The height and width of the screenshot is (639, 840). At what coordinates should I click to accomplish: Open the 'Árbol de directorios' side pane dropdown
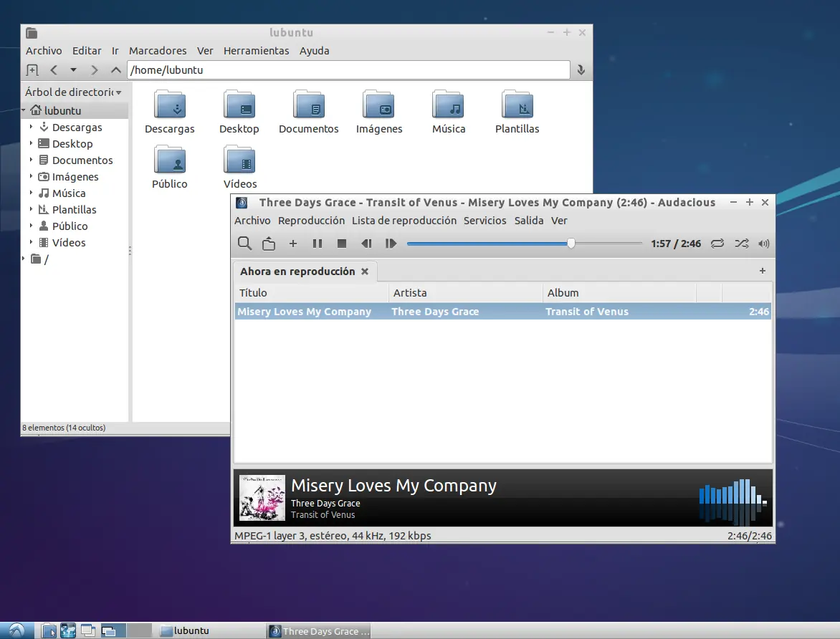pyautogui.click(x=73, y=92)
